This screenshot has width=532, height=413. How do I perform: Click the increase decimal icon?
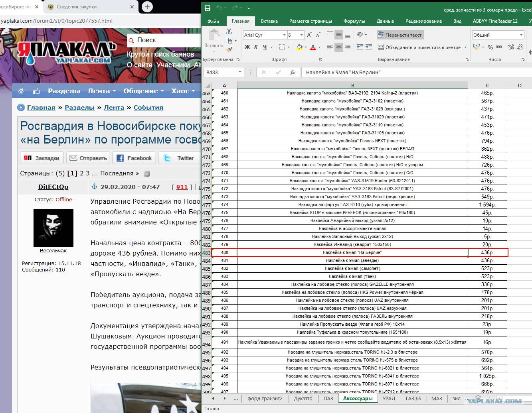(x=511, y=47)
